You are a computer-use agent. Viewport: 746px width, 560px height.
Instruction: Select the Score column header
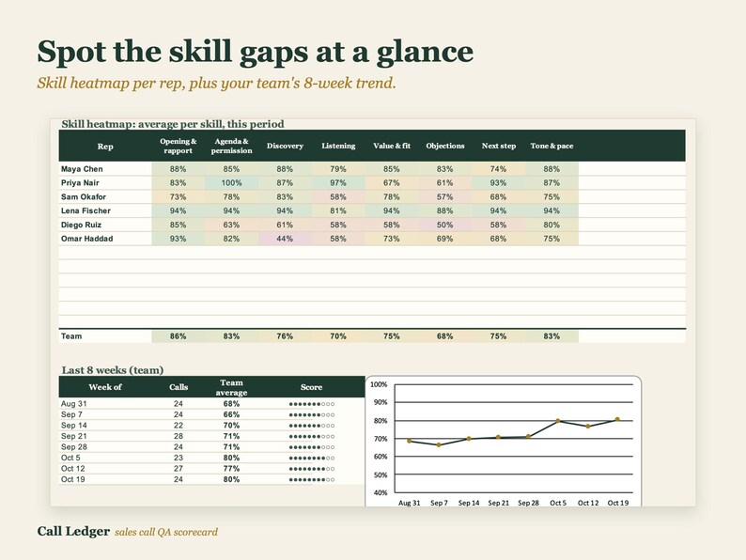311,387
